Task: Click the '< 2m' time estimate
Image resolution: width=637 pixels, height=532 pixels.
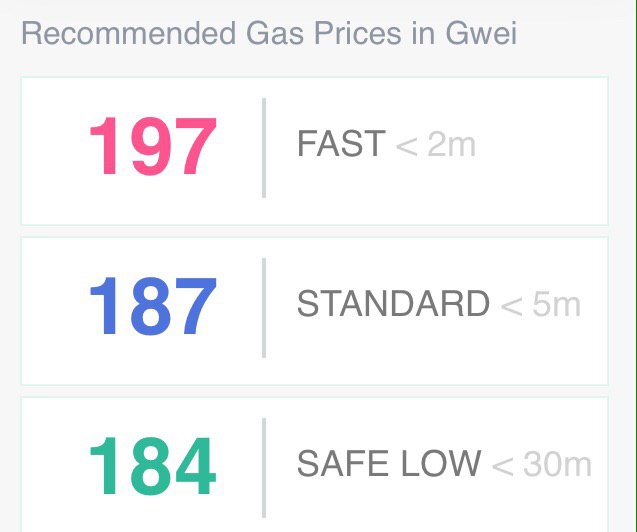Action: pyautogui.click(x=436, y=145)
